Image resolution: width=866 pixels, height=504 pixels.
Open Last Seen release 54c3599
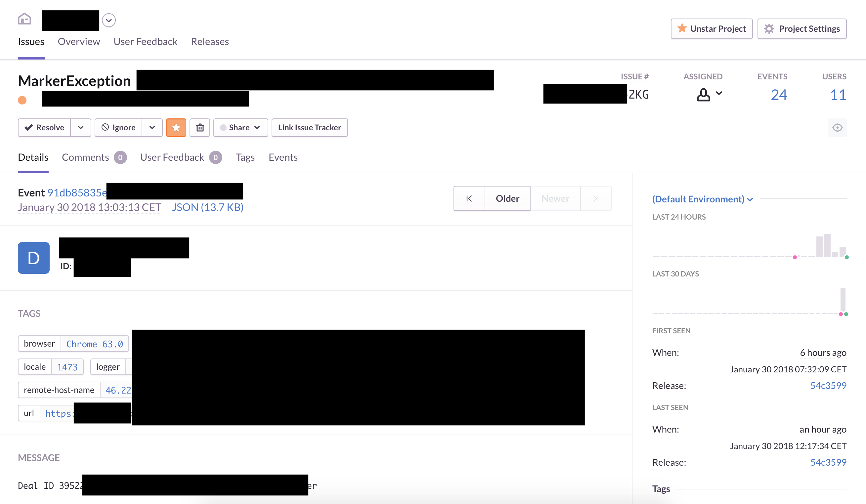click(x=828, y=462)
